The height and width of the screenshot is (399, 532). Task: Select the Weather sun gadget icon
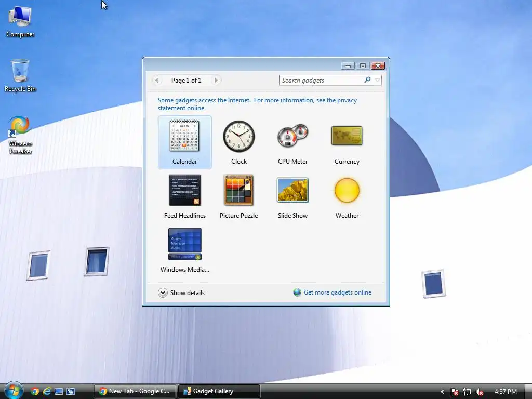(x=347, y=190)
